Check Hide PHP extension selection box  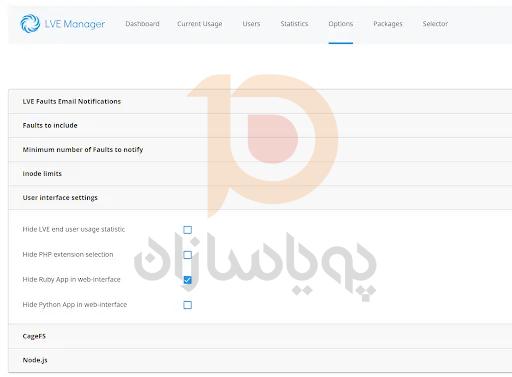(188, 255)
